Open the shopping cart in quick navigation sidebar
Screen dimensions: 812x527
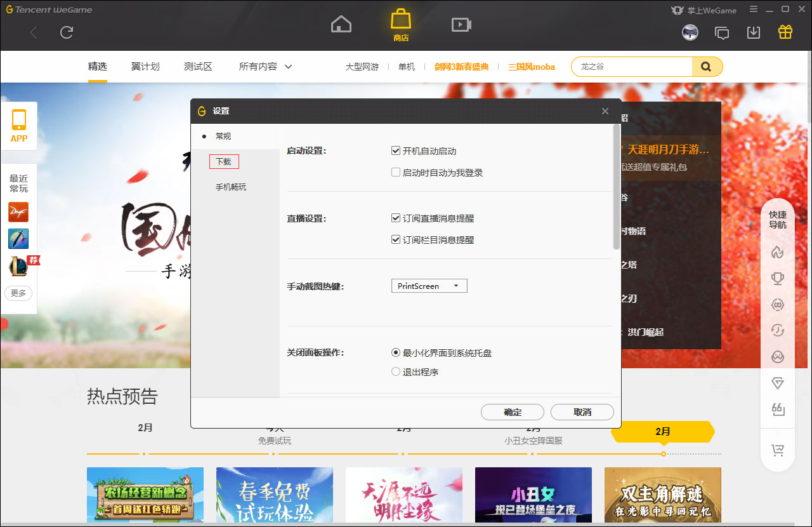778,449
